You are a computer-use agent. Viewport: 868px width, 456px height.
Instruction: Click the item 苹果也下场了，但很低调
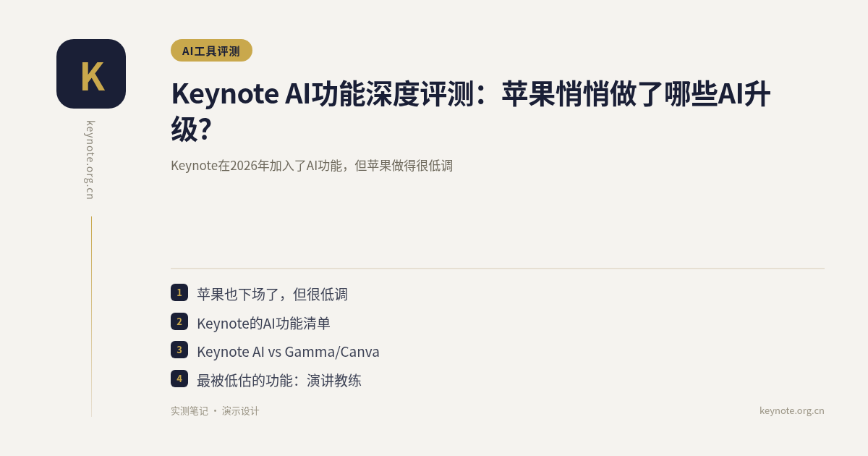click(x=272, y=294)
